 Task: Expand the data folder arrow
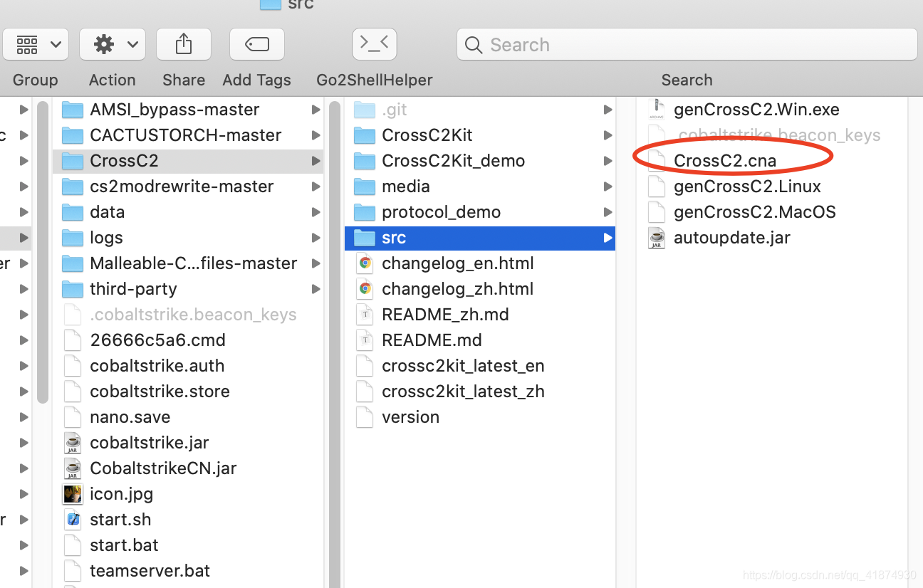pyautogui.click(x=316, y=212)
